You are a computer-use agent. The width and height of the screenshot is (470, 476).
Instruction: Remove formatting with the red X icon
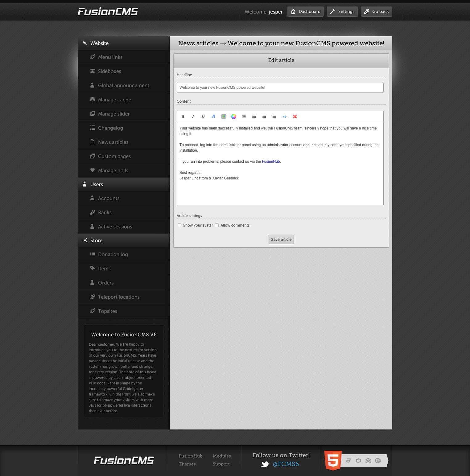coord(295,117)
